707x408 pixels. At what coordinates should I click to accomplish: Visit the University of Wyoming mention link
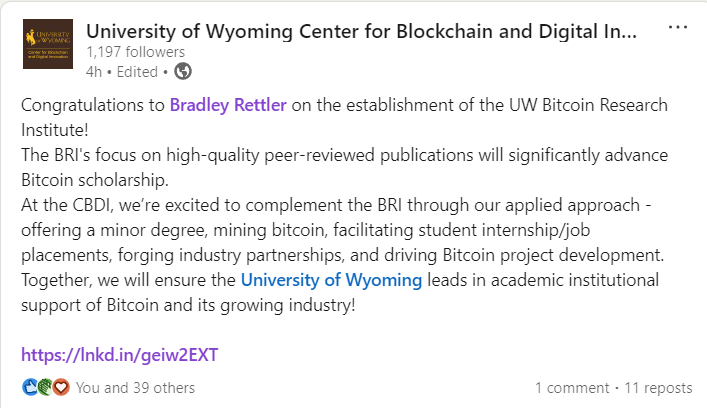click(x=332, y=279)
